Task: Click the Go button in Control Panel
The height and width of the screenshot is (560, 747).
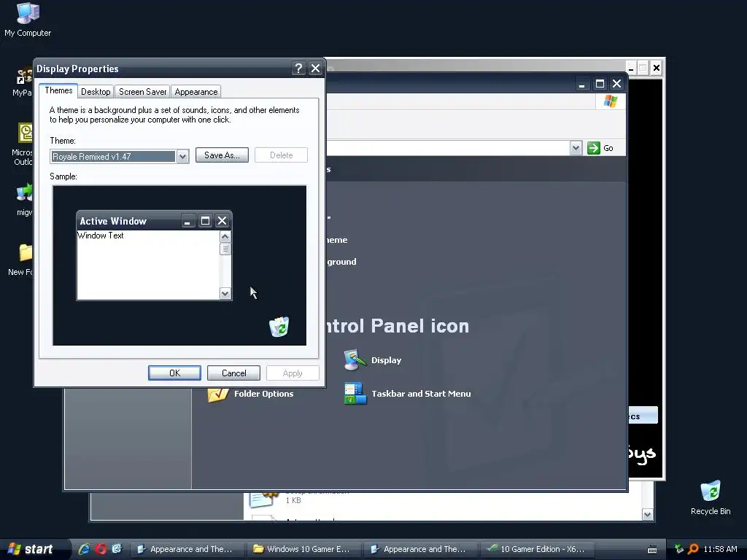Action: (x=601, y=148)
